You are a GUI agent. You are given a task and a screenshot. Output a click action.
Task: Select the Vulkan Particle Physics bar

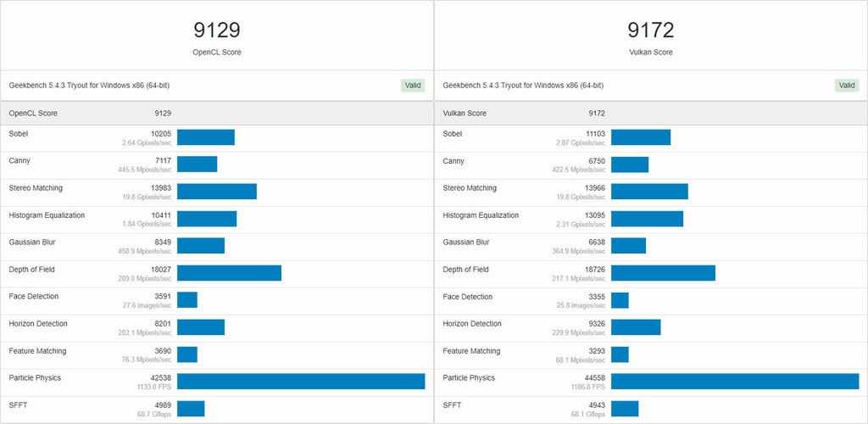[x=734, y=382]
